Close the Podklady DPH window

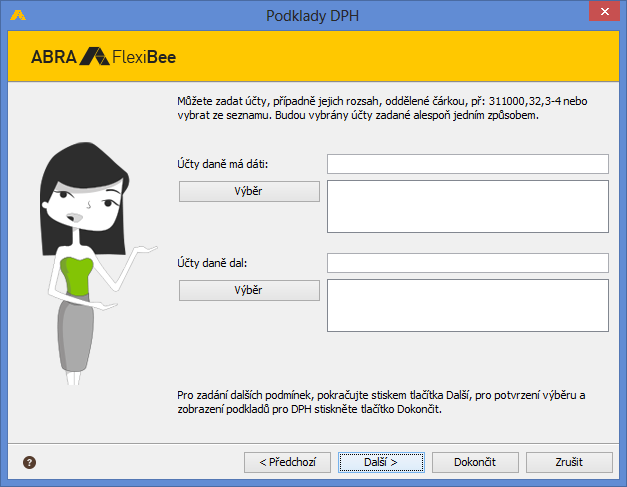pyautogui.click(x=605, y=12)
